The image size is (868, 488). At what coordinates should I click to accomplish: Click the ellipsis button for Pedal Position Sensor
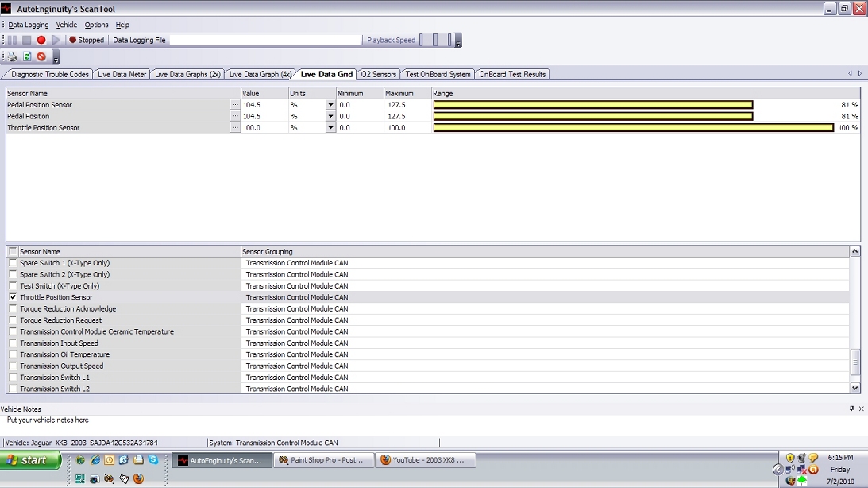tap(235, 105)
